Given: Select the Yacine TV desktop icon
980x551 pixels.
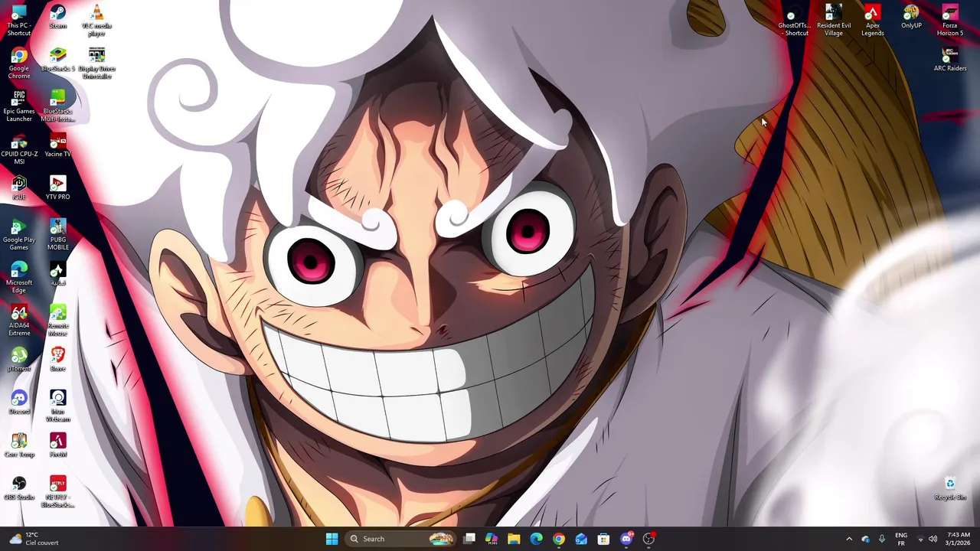Looking at the screenshot, I should 57,145.
